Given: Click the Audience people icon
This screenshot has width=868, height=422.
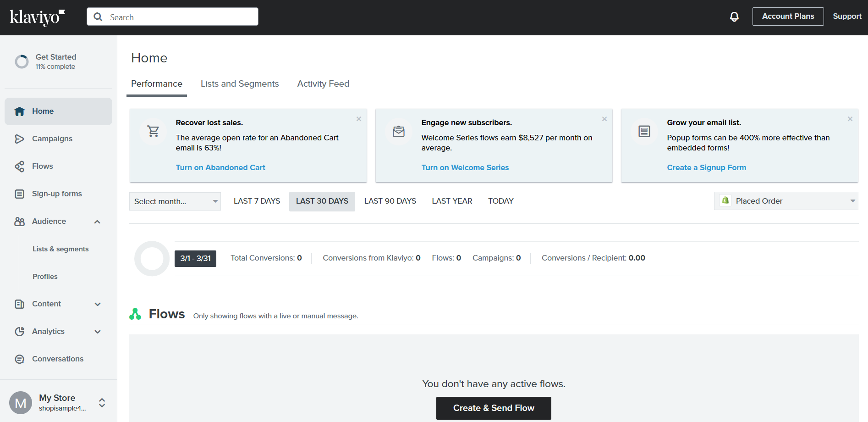Looking at the screenshot, I should [x=19, y=222].
